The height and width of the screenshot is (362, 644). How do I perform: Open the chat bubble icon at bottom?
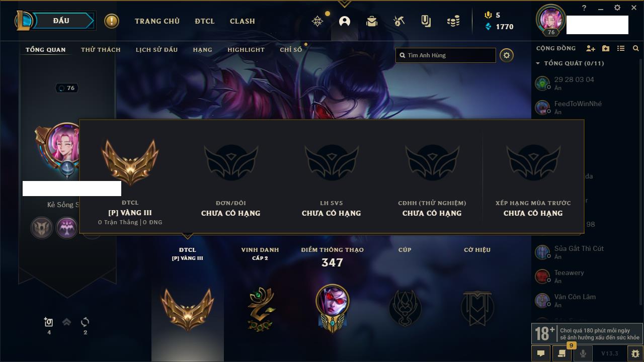[541, 353]
